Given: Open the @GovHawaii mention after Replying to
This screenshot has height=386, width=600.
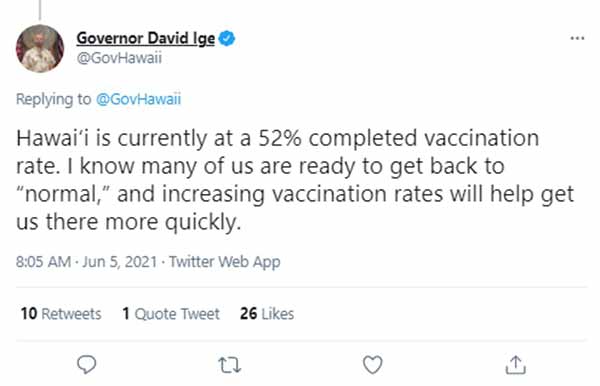Looking at the screenshot, I should click(138, 99).
